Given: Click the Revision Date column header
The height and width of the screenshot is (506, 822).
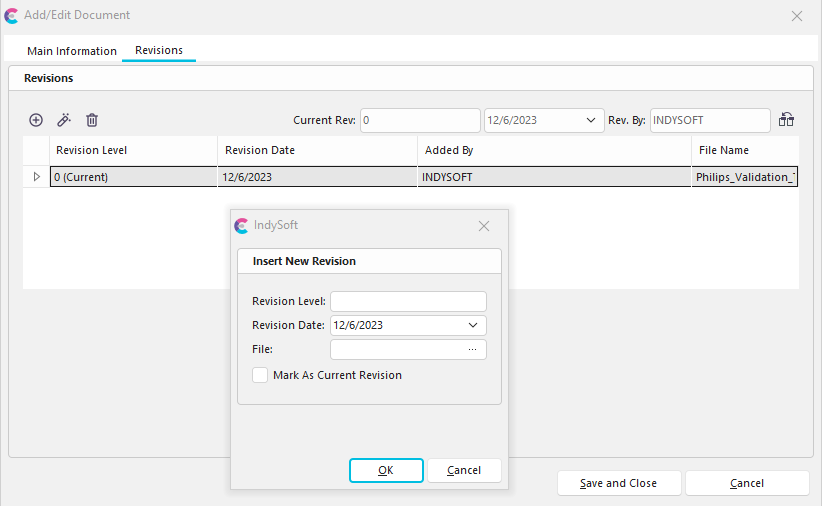Looking at the screenshot, I should tap(317, 150).
